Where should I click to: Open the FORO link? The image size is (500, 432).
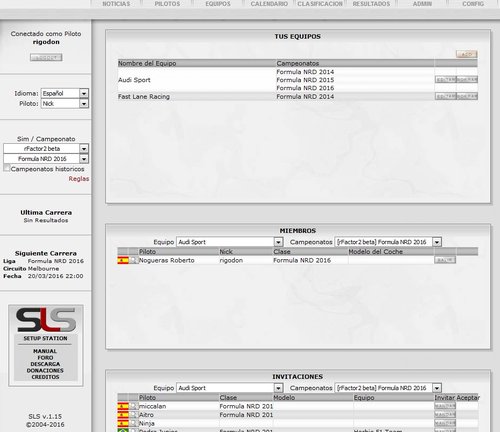tap(45, 358)
